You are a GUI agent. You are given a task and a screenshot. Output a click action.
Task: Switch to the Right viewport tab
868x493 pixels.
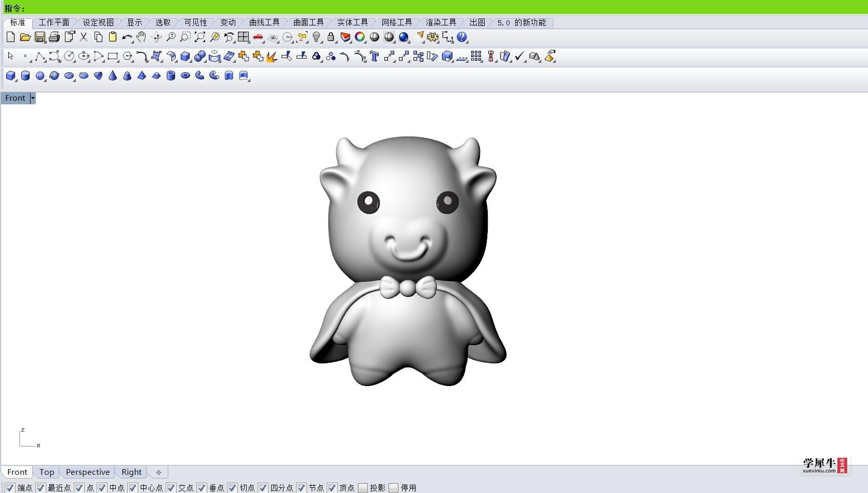131,472
